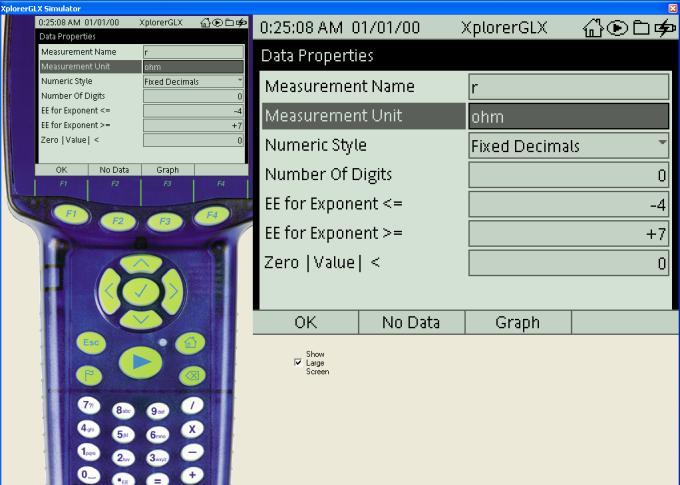Click the EE for Exponent >= field, large screen
Screen dimensions: 680x485
point(569,234)
